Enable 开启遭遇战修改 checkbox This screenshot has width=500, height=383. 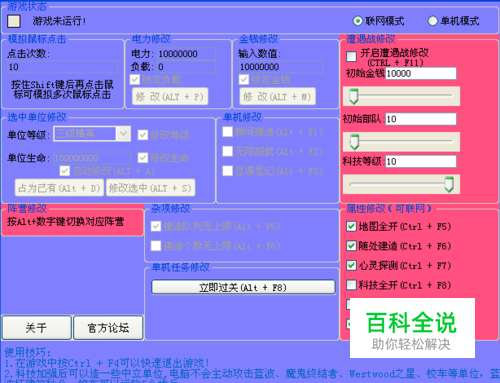(351, 56)
